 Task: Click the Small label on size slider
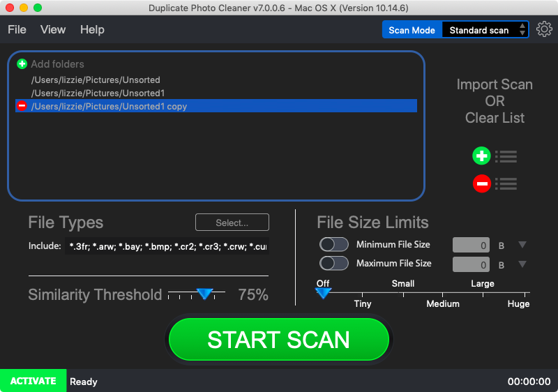(403, 283)
